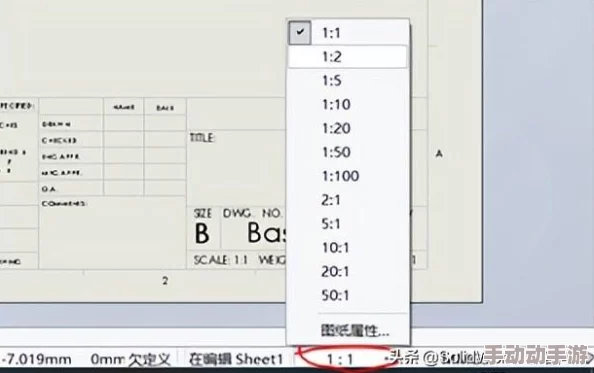Click the DWG. NO. label
This screenshot has width=594, height=373.
pyautogui.click(x=252, y=213)
